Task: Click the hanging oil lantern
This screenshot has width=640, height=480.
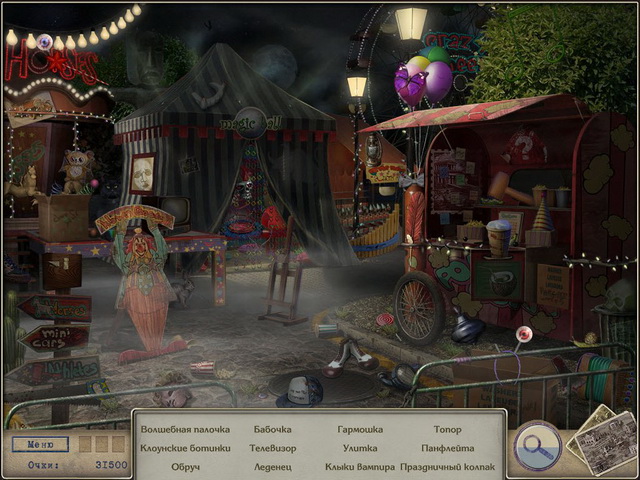Action: (x=373, y=150)
